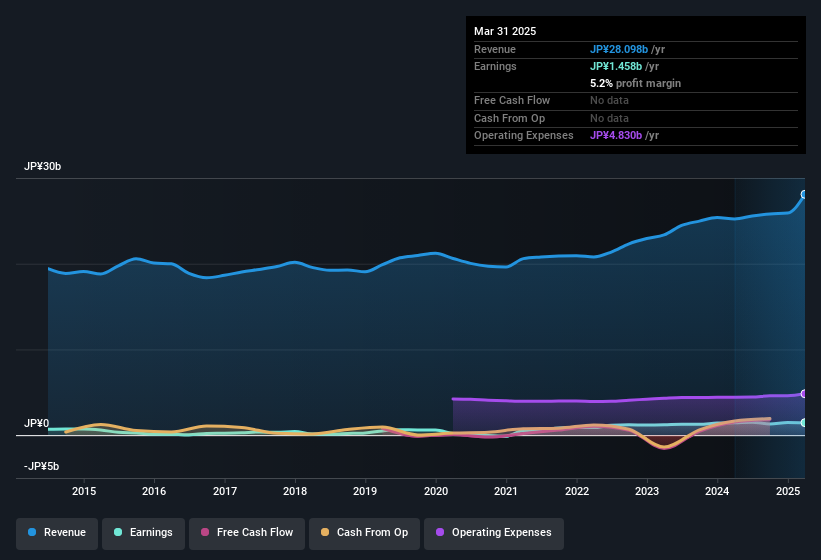Click the 2015 x-axis label
This screenshot has height=560, width=821.
(84, 491)
